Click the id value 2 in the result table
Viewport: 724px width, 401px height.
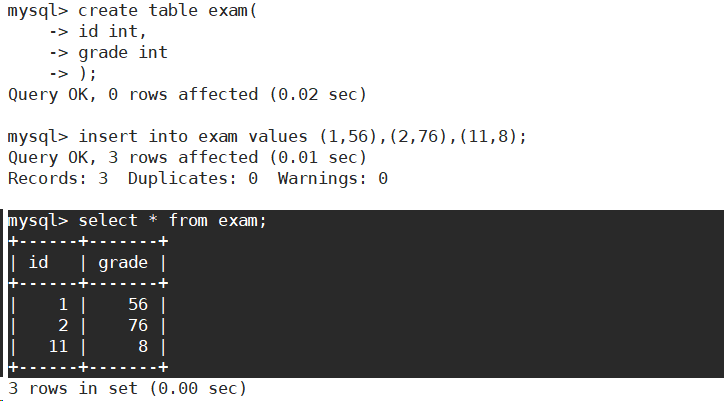click(x=63, y=326)
